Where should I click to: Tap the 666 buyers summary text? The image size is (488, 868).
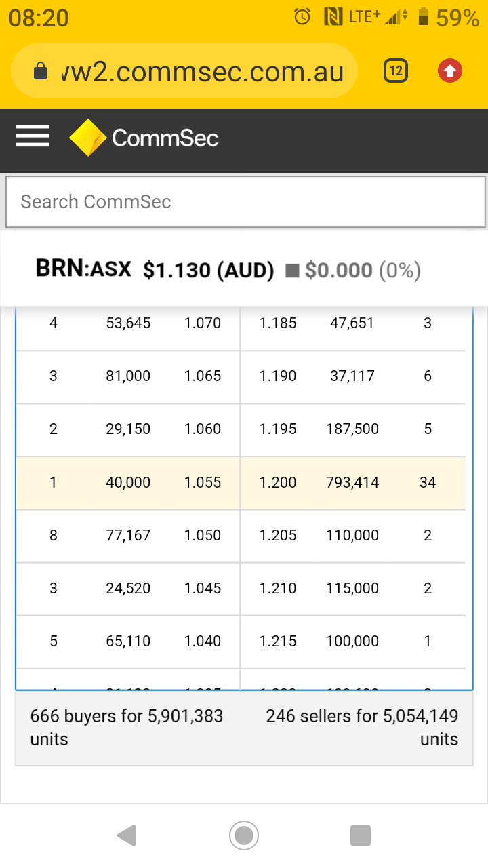tap(127, 727)
